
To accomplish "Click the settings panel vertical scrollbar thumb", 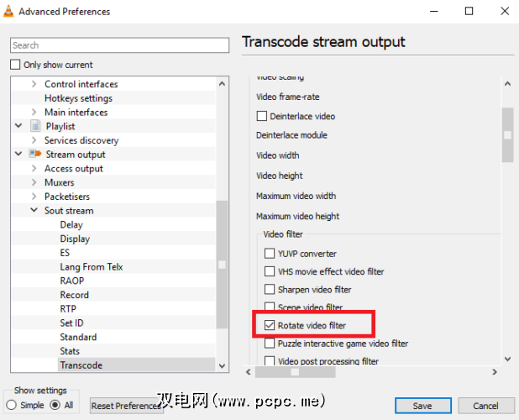I will click(507, 134).
